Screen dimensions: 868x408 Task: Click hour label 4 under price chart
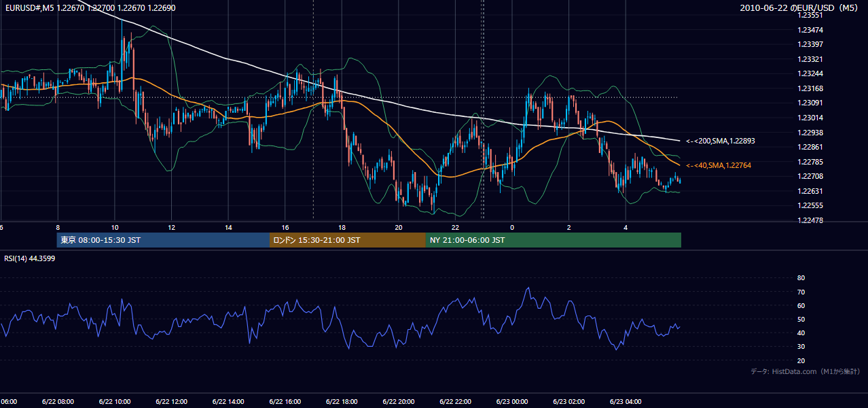tap(626, 228)
